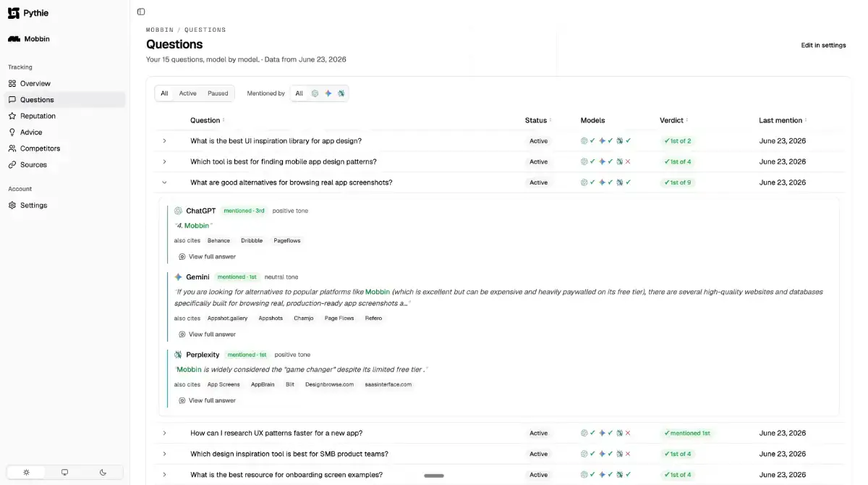868x485 pixels.
Task: Click the MOBBIN breadcrumb link
Action: [160, 30]
